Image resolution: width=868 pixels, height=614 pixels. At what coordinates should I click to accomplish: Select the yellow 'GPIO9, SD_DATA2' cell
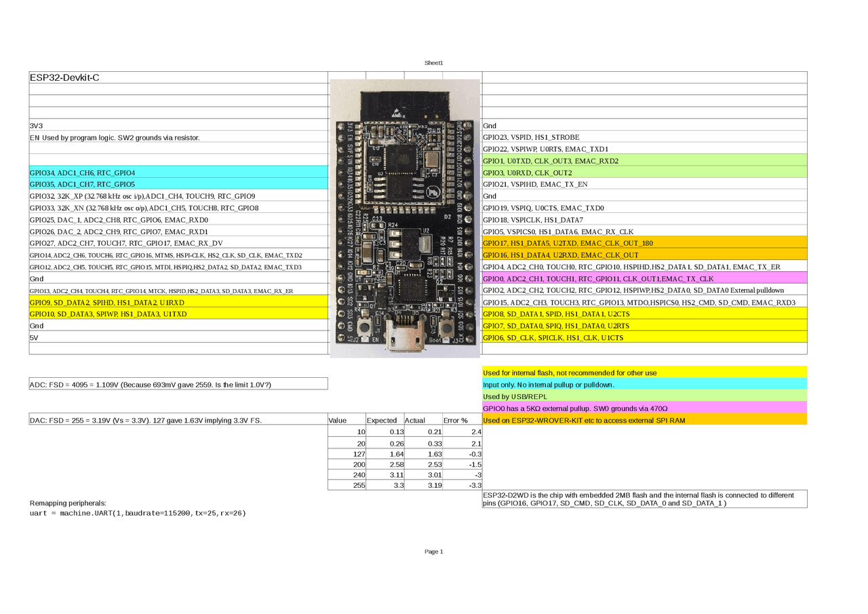tap(178, 302)
